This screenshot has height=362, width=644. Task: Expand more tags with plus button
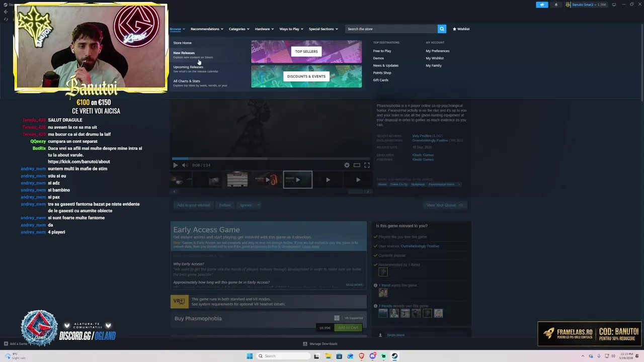459,184
